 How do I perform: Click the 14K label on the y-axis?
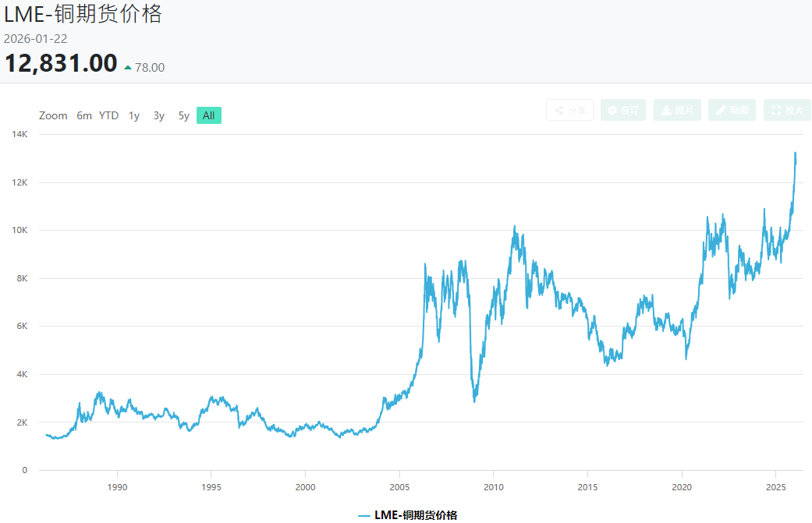[20, 135]
